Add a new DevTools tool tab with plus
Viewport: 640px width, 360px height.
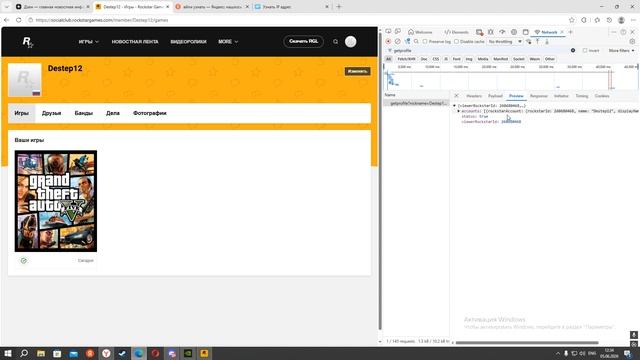click(x=571, y=32)
